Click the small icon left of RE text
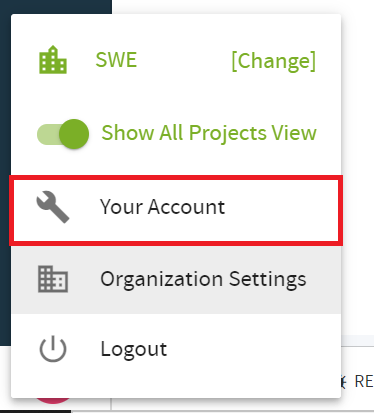The width and height of the screenshot is (374, 413). click(344, 382)
